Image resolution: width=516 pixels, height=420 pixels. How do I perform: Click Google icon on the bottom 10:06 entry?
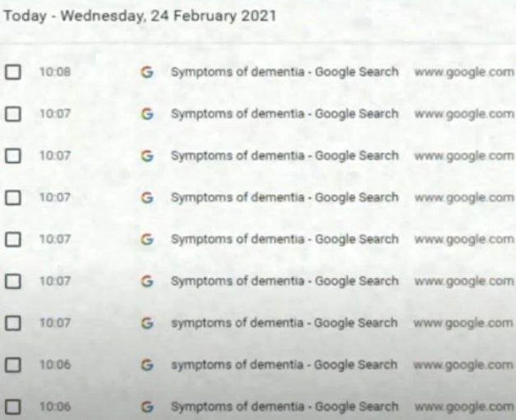[147, 407]
